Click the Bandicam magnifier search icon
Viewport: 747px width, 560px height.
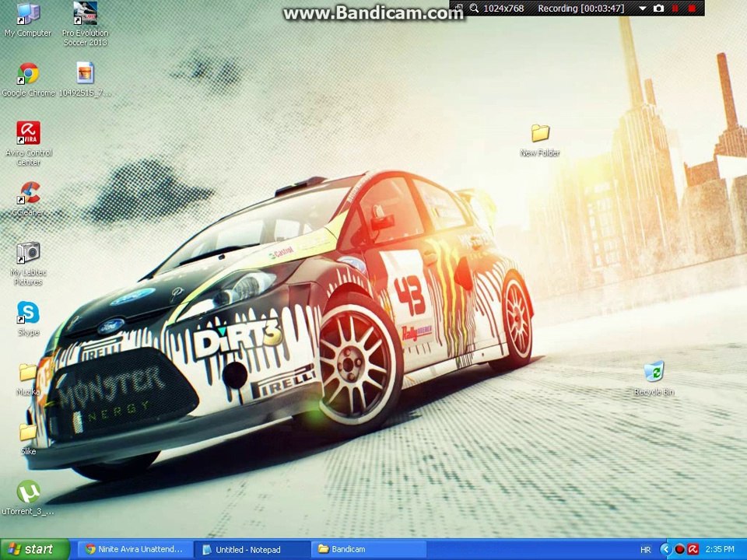coord(474,8)
